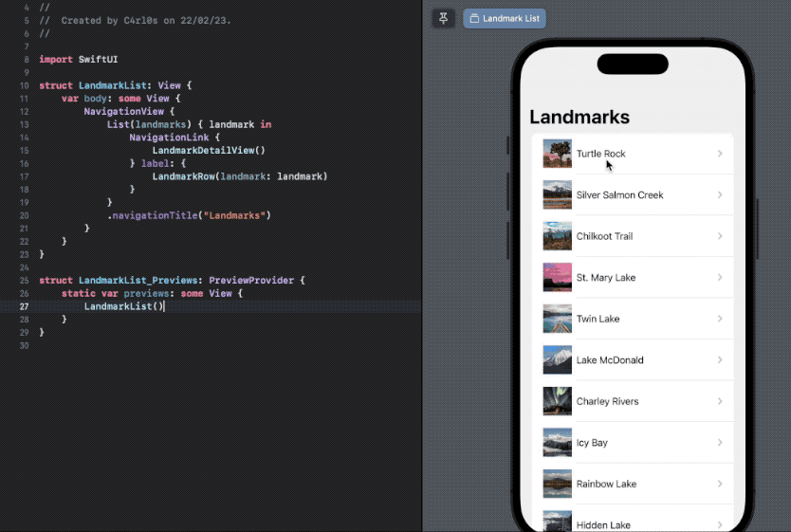The width and height of the screenshot is (791, 532).
Task: Click the LandmarkRow(landmark: landmark) line
Action: (x=240, y=176)
